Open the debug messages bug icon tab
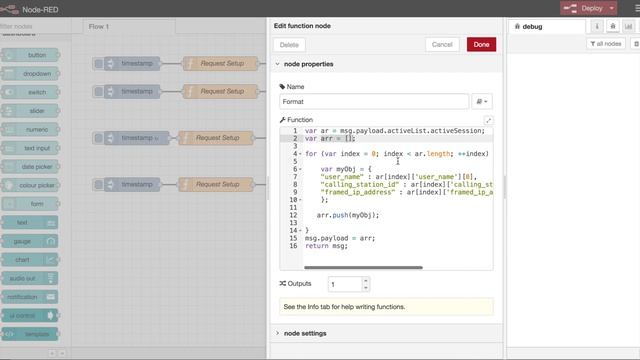This screenshot has height=360, width=640. click(613, 27)
